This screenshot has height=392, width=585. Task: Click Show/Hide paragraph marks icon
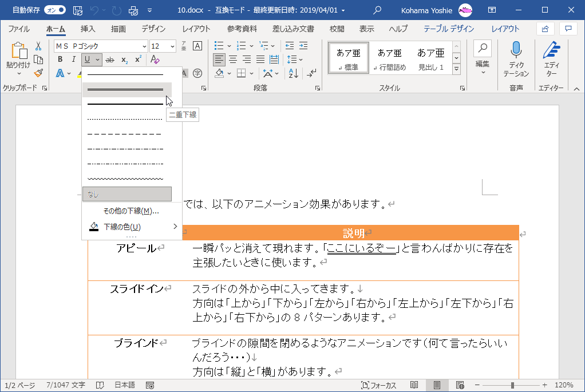[x=311, y=73]
